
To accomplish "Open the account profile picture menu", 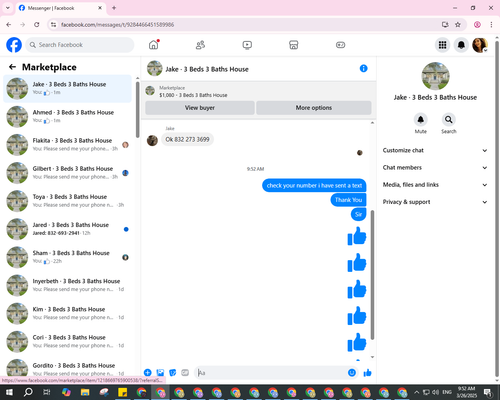I will 480,45.
